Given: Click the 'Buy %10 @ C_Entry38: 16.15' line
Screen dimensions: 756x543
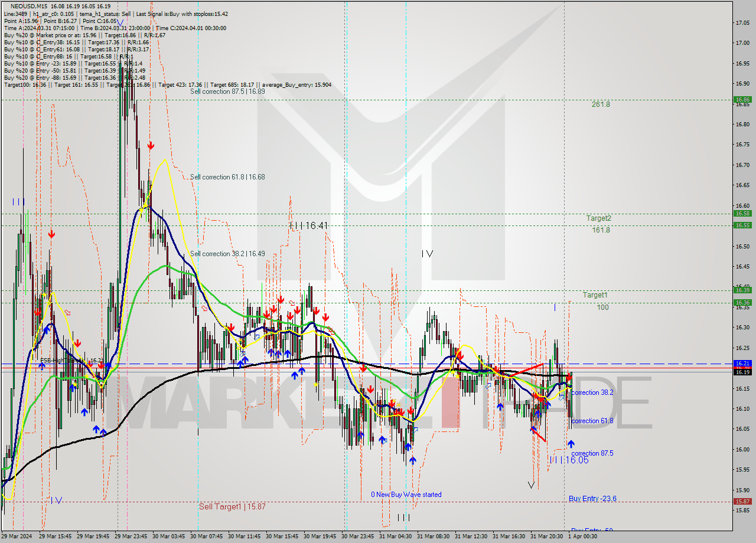Looking at the screenshot, I should (x=76, y=42).
